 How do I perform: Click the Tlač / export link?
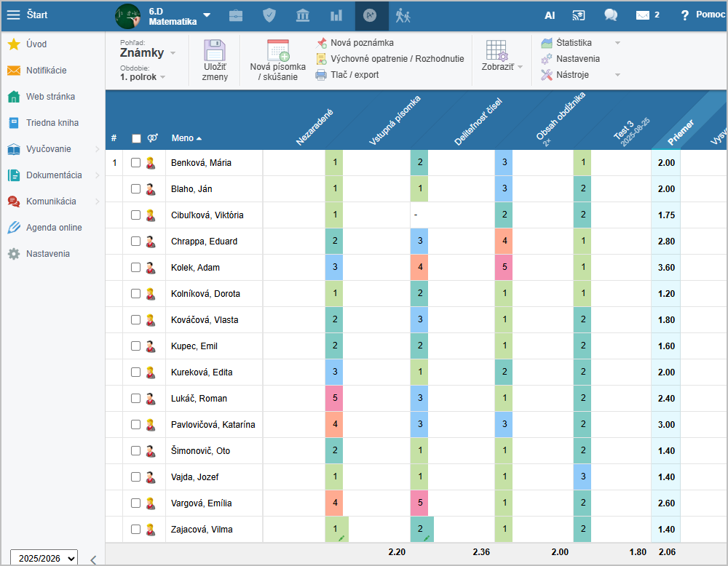[355, 74]
